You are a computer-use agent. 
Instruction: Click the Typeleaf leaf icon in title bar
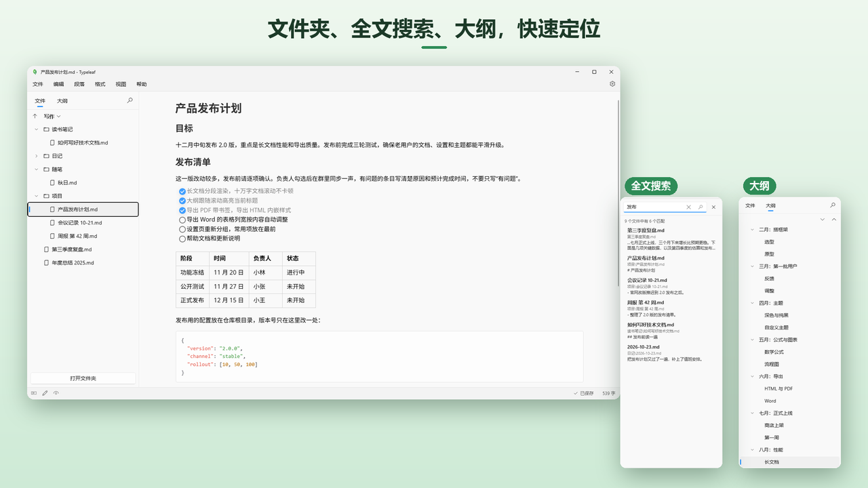pos(35,72)
